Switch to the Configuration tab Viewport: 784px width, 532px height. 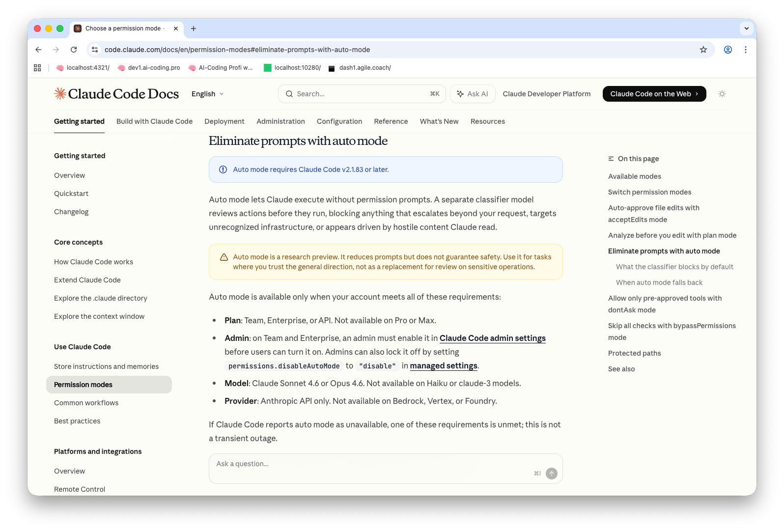pyautogui.click(x=339, y=121)
